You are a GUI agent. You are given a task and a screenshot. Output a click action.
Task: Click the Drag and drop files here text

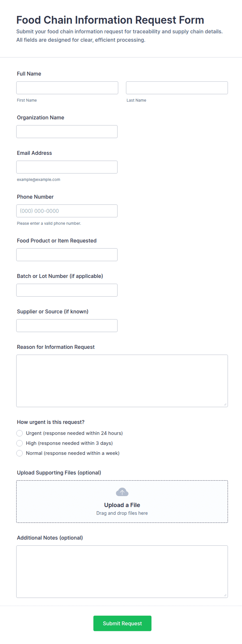coord(122,513)
